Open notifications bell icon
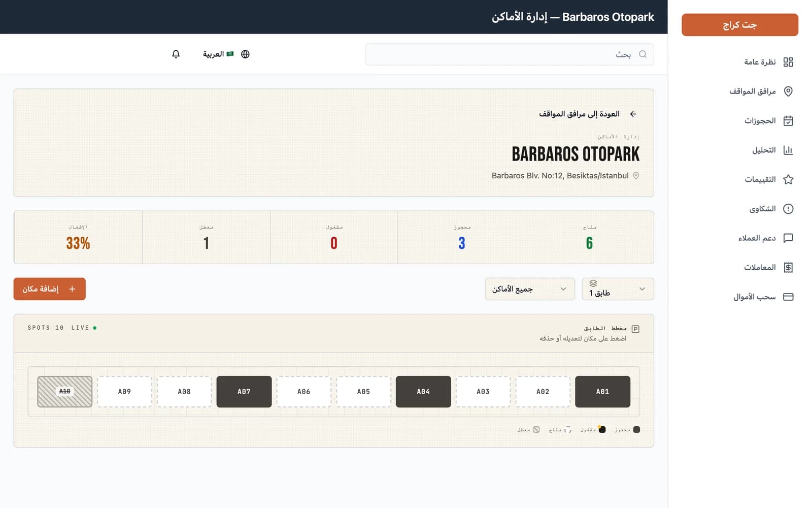The height and width of the screenshot is (508, 812). [x=176, y=54]
